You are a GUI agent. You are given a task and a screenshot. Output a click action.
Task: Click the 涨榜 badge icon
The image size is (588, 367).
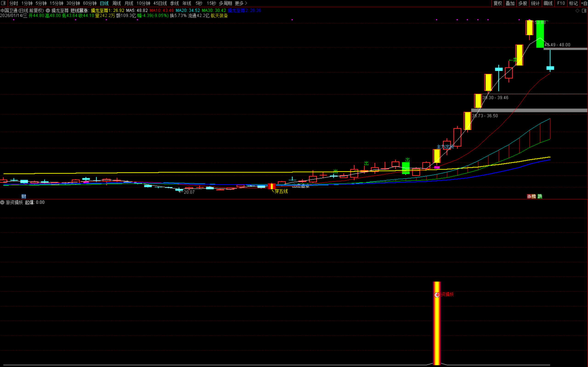[x=531, y=196]
